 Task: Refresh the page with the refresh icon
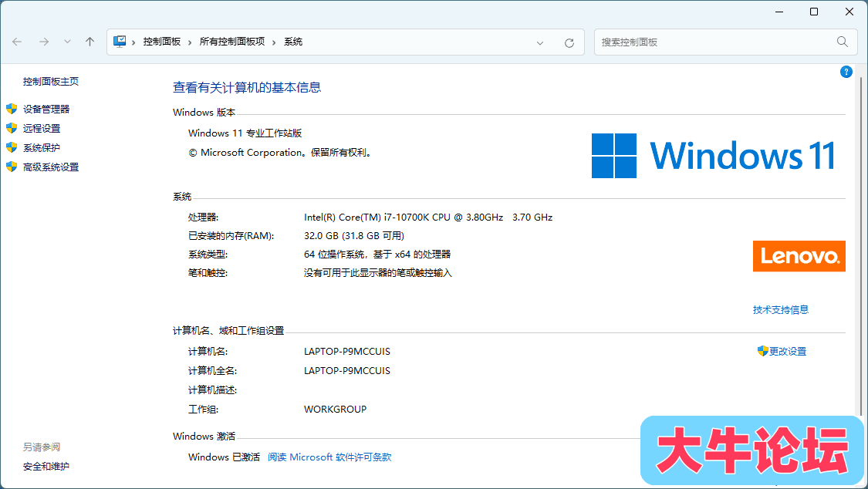coord(569,42)
